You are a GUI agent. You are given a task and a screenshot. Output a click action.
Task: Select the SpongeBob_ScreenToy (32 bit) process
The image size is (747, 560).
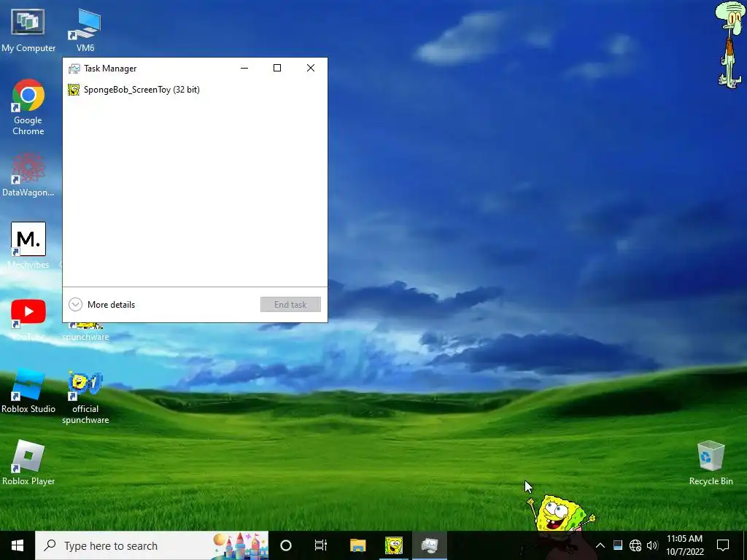pos(195,90)
